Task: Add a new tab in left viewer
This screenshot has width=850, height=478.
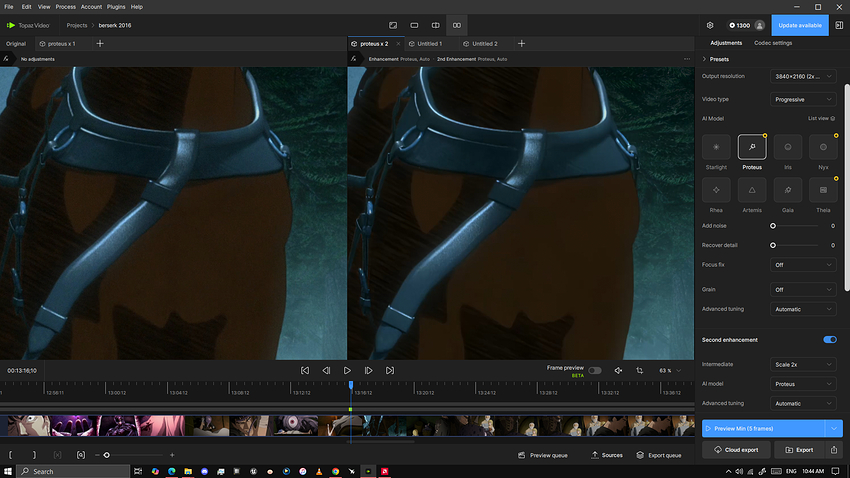Action: click(100, 43)
